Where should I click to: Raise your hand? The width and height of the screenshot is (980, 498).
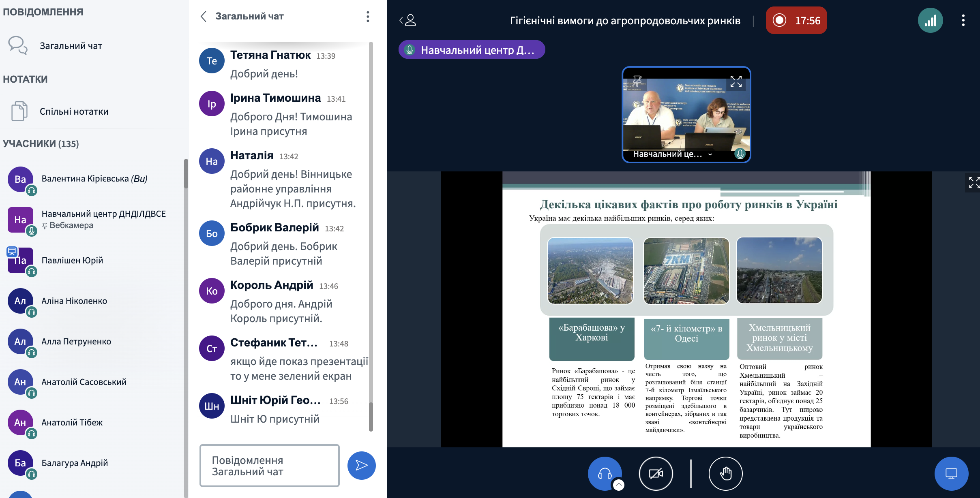(x=725, y=473)
